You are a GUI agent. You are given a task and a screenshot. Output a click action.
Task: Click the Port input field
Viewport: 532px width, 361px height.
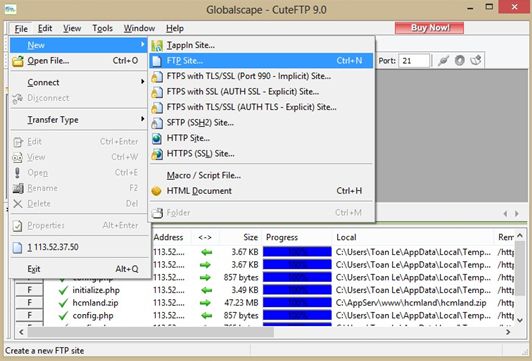pos(414,61)
